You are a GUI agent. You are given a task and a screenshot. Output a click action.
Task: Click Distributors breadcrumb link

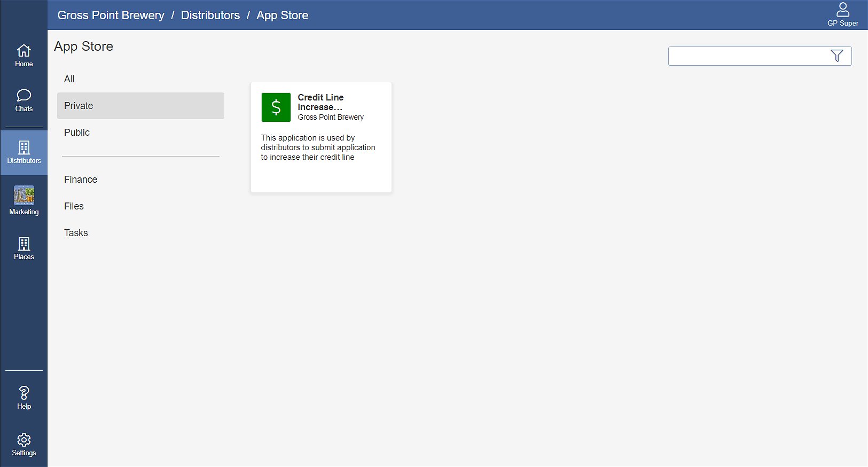(x=210, y=15)
